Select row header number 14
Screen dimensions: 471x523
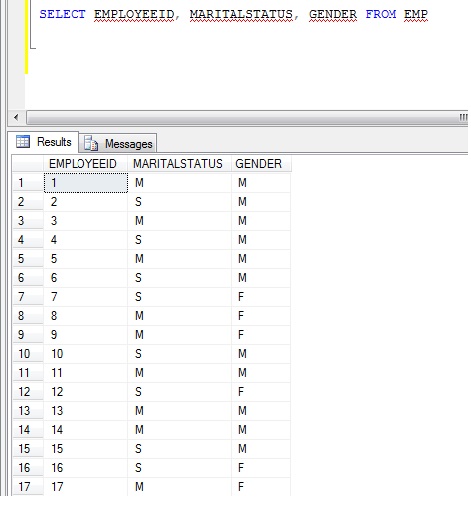(28, 430)
